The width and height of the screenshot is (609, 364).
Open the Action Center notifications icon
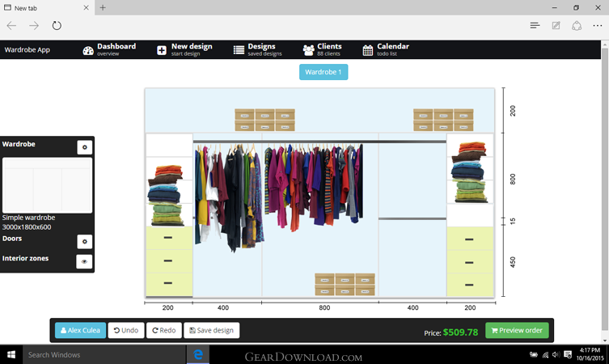pos(568,354)
